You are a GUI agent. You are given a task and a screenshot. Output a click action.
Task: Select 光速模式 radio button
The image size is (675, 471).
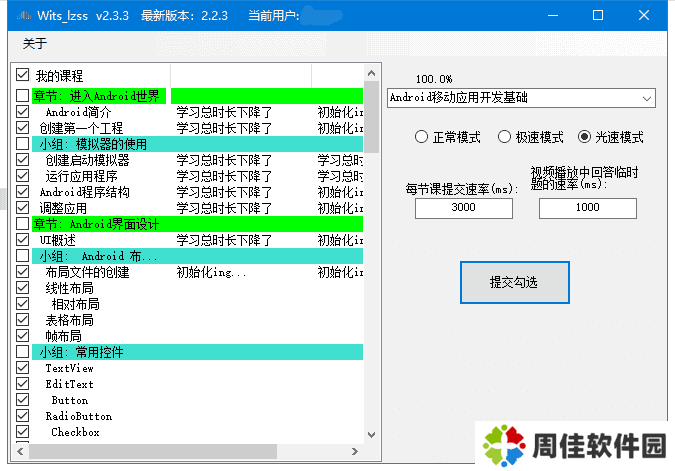coord(585,137)
